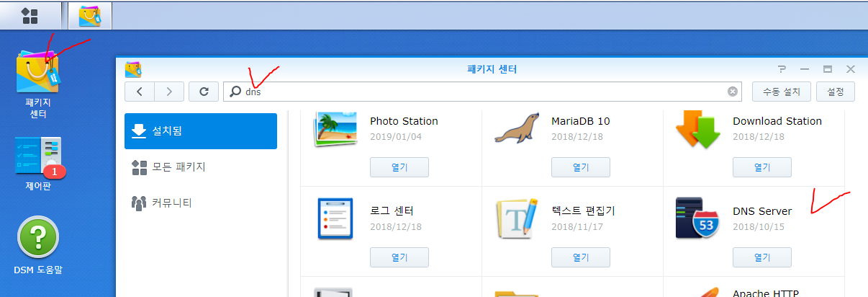Image resolution: width=868 pixels, height=297 pixels.
Task: Open 패키지 센터 desktop shortcut
Action: pyautogui.click(x=39, y=85)
